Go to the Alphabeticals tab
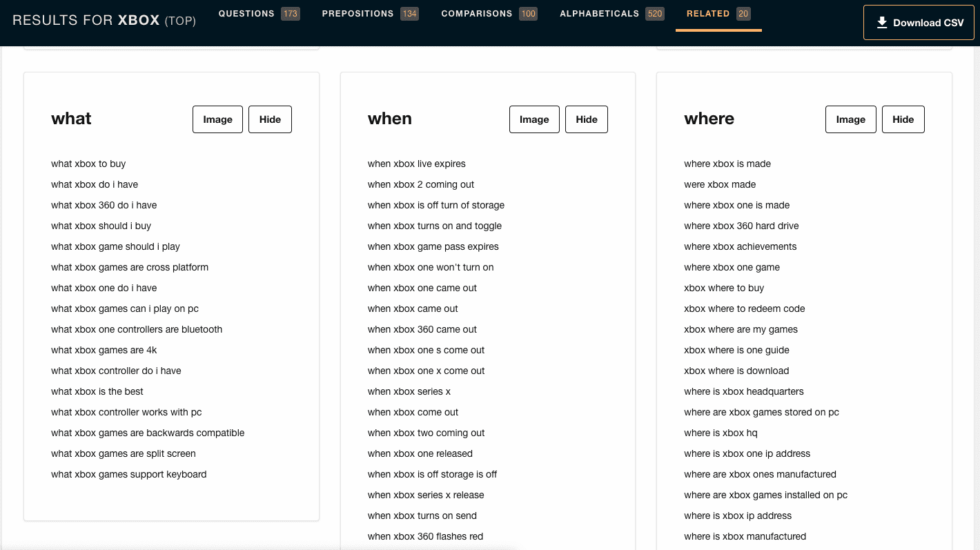The image size is (980, 550). click(612, 14)
